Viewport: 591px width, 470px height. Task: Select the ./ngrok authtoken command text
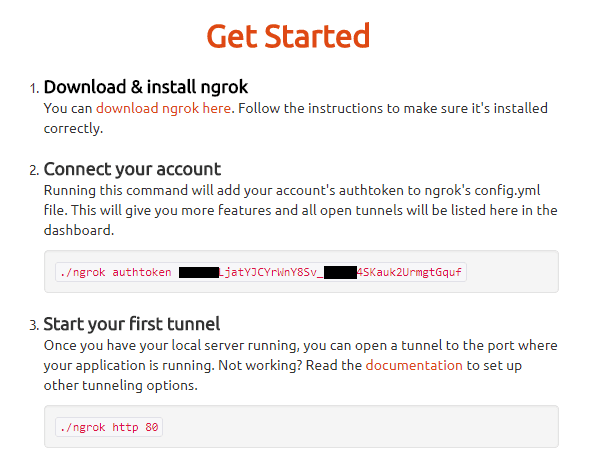261,272
